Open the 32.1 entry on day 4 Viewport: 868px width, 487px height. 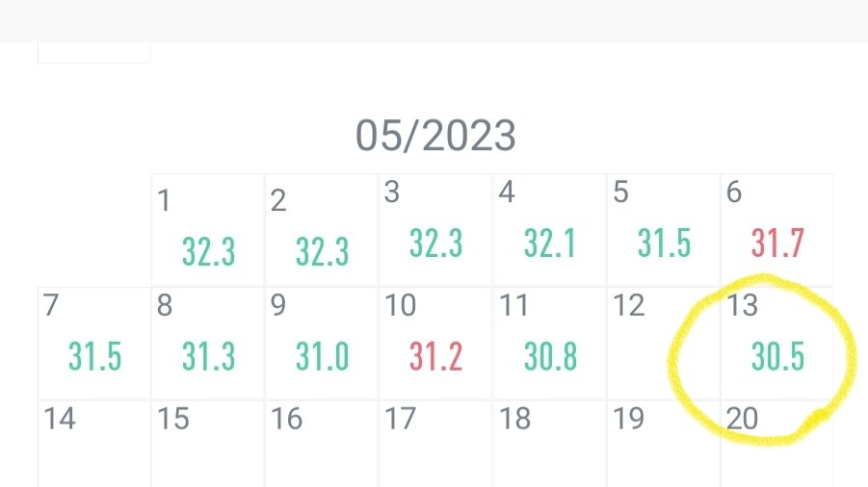coord(550,243)
